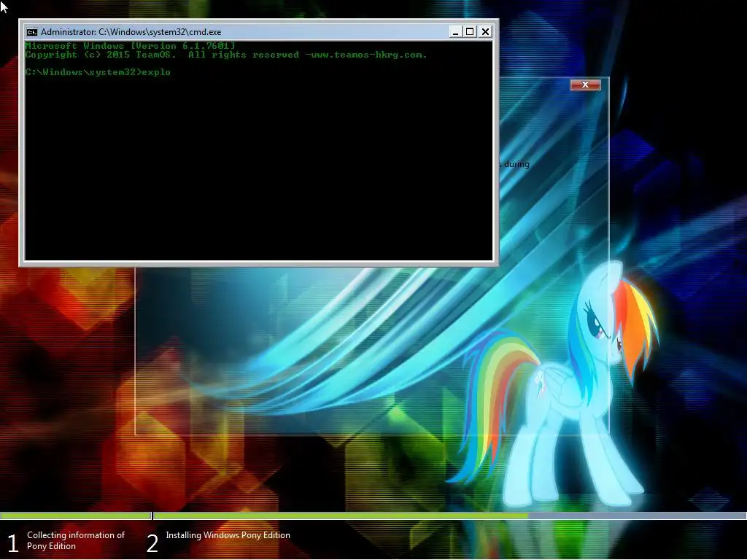Click the cmd.exe title bar text
The image size is (747, 560).
point(131,32)
